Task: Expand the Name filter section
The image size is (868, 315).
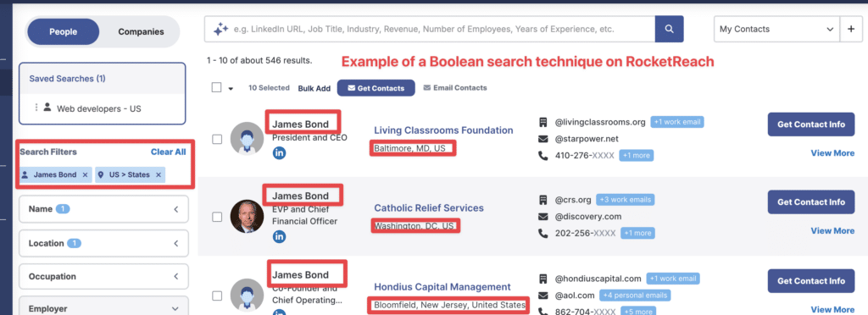Action: (103, 209)
